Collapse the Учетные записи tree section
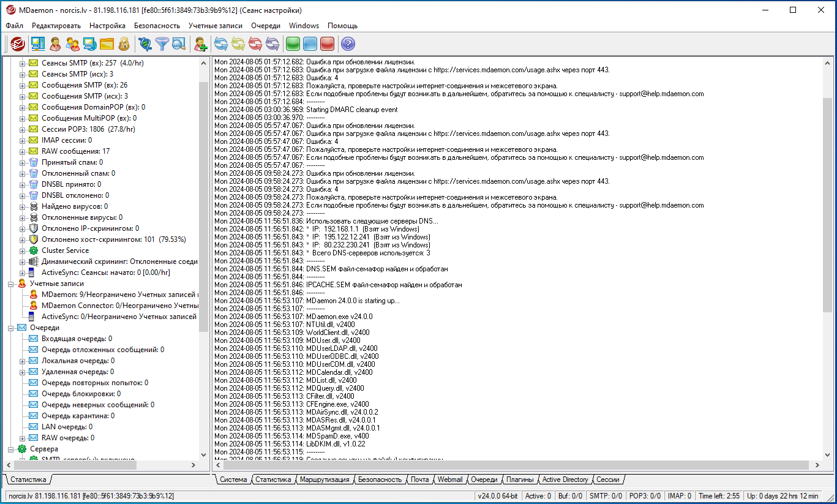Screen dimensions: 837x504 coord(11,284)
